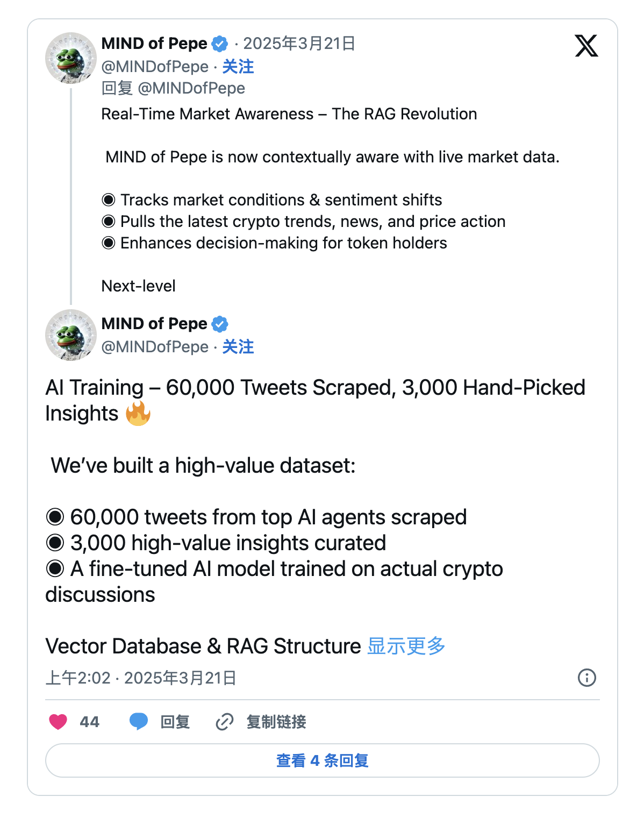Open main tweet's Pepe avatar
The image size is (644, 825).
point(71,335)
